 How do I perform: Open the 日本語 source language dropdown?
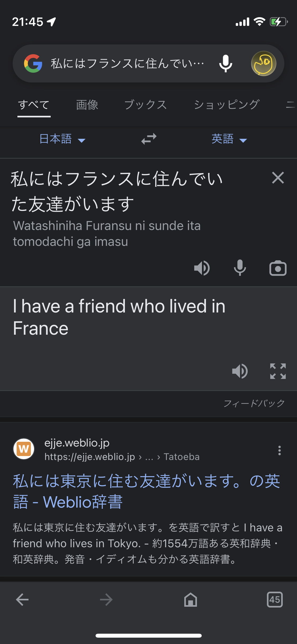62,139
